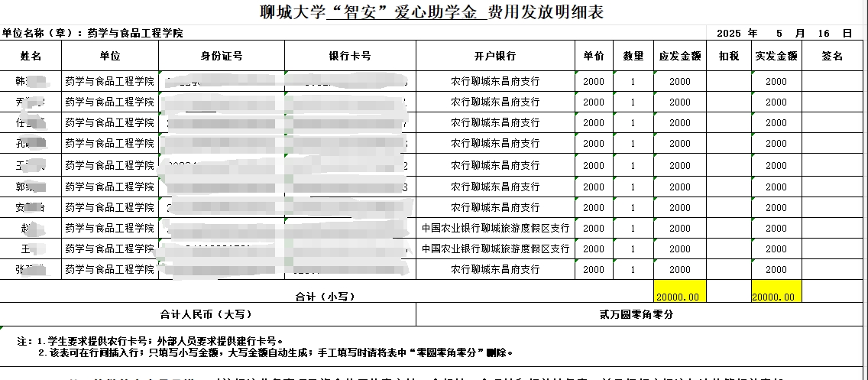Click the 签名 header cell
The height and width of the screenshot is (380, 868).
click(x=832, y=56)
